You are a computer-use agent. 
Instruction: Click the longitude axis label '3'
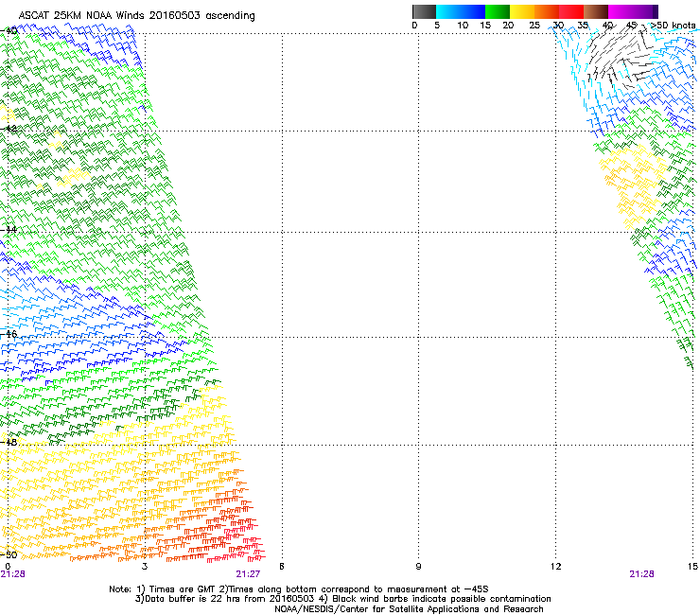point(145,567)
